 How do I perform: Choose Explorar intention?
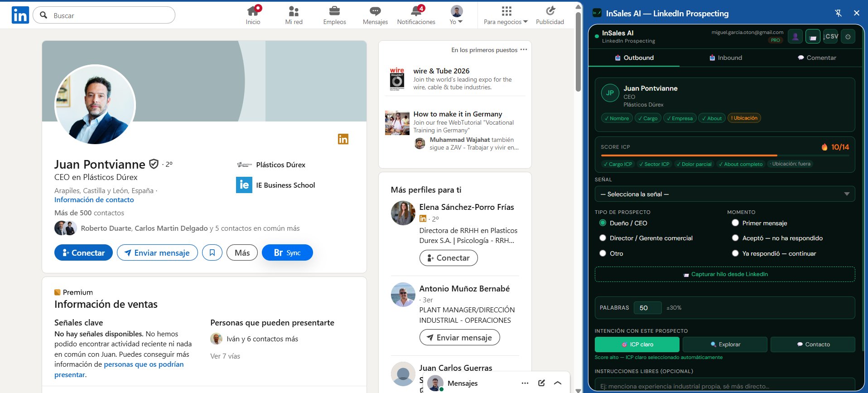pyautogui.click(x=725, y=344)
